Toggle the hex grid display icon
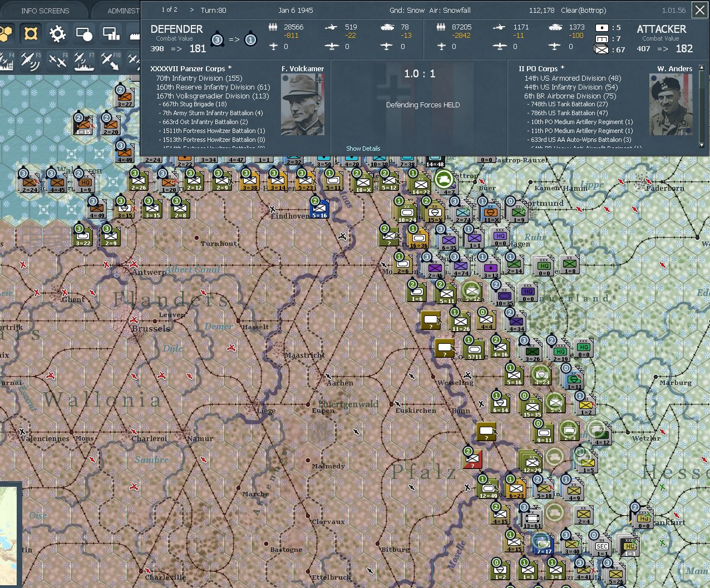The height and width of the screenshot is (588, 710). coord(6,34)
